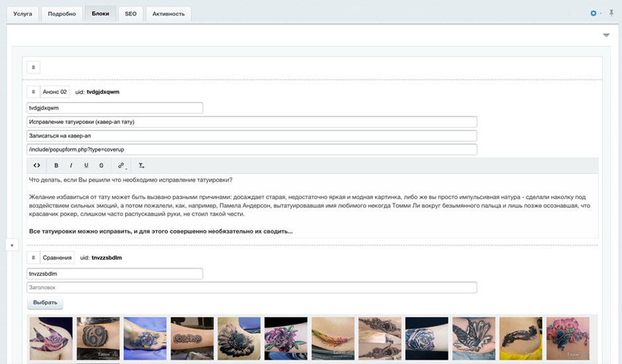Open the blue gear settings menu
The image size is (622, 364).
click(594, 13)
